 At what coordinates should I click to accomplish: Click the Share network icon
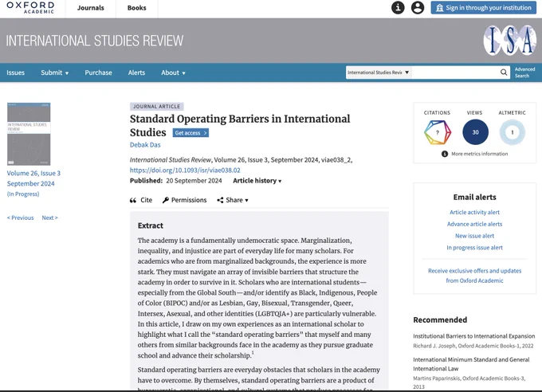(220, 200)
